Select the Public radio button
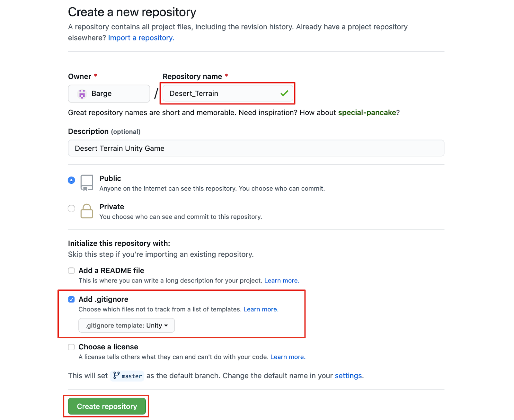Image resolution: width=514 pixels, height=420 pixels. coord(71,180)
